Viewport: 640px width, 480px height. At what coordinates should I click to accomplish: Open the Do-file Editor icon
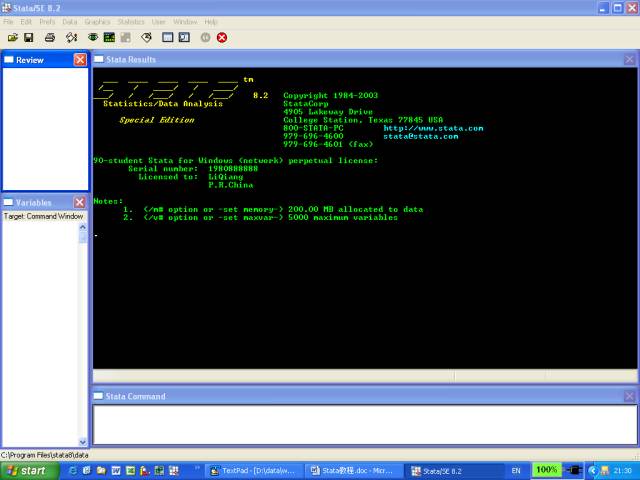click(x=147, y=38)
